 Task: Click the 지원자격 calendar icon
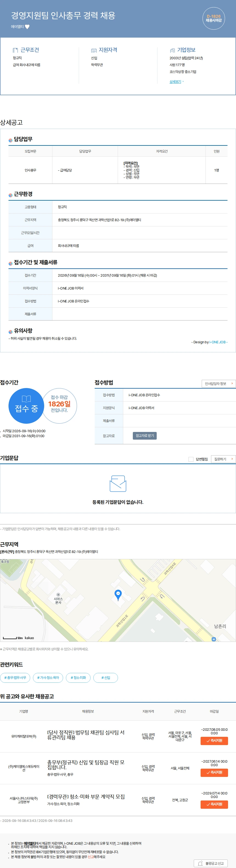tap(94, 50)
